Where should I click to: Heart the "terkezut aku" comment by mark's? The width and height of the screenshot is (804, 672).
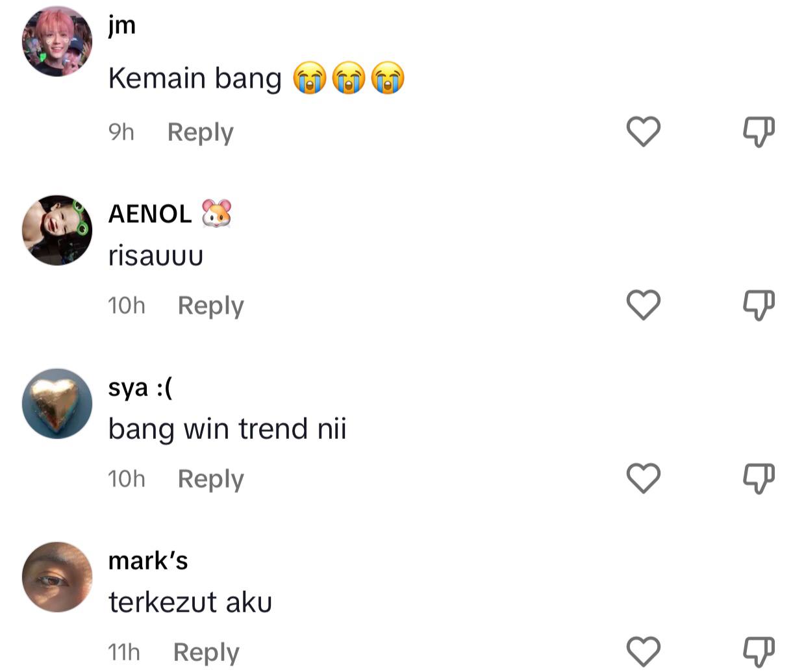(643, 652)
